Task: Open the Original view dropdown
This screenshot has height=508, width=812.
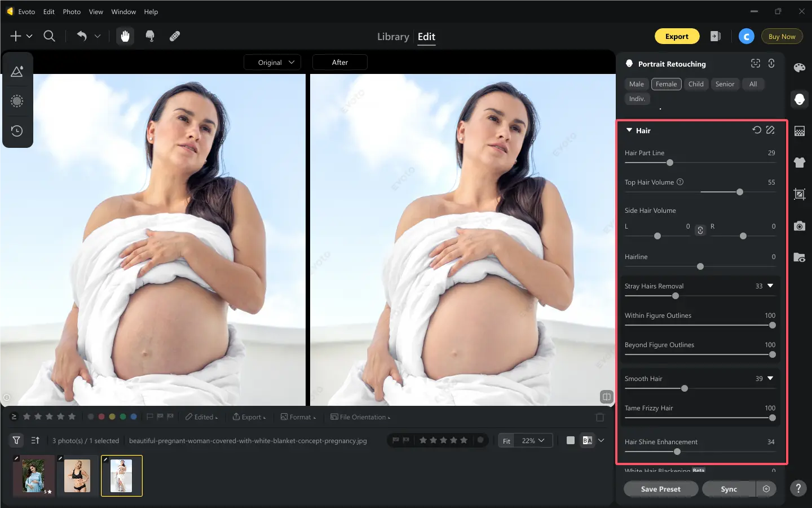Action: coord(272,62)
